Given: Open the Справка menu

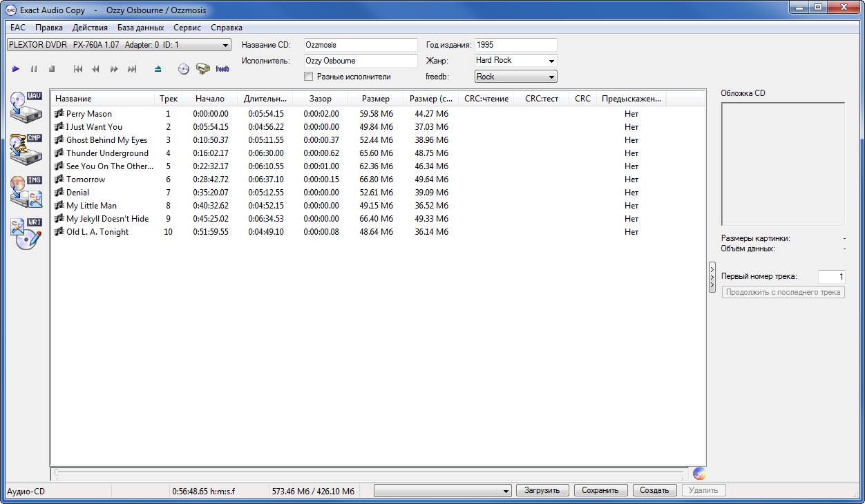Looking at the screenshot, I should tap(227, 28).
